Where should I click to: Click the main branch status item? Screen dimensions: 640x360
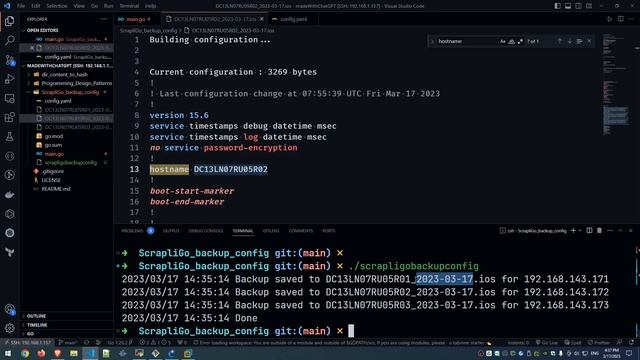point(68,342)
